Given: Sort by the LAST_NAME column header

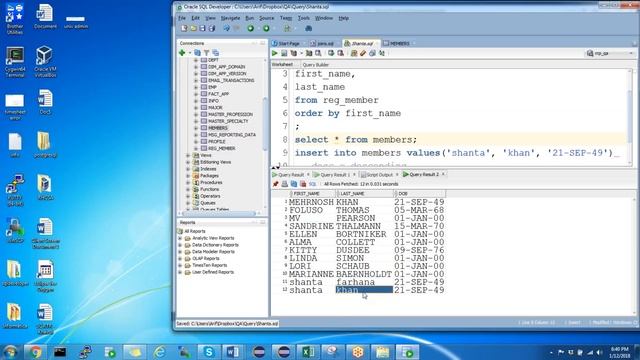Looking at the screenshot, I should (x=364, y=193).
